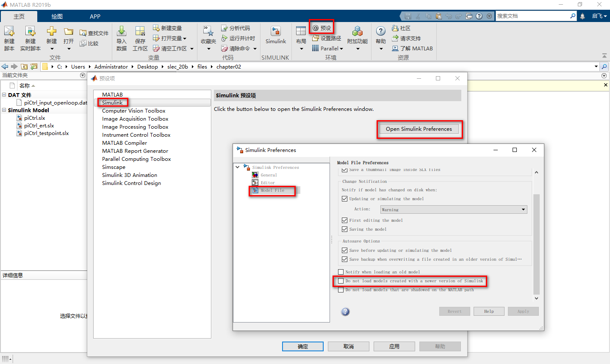
Task: Open 收藏夹 favorites icon
Action: tap(208, 31)
